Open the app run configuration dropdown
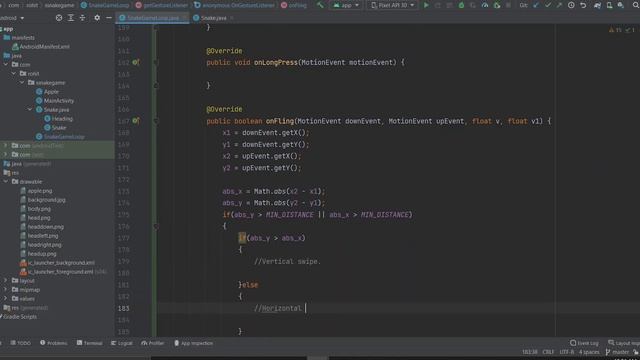The image size is (640, 360). click(346, 5)
